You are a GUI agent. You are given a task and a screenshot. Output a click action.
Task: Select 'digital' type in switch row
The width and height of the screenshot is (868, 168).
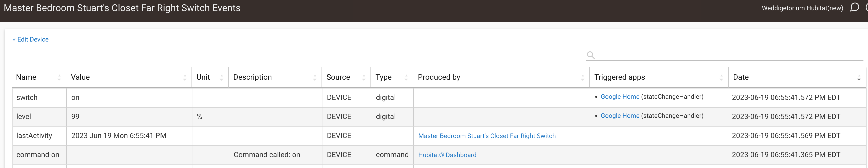click(392, 97)
